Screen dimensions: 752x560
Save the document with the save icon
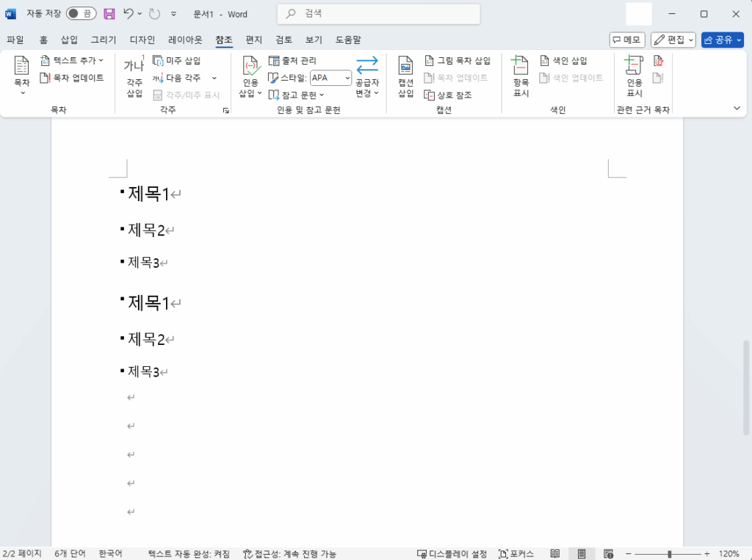tap(109, 14)
